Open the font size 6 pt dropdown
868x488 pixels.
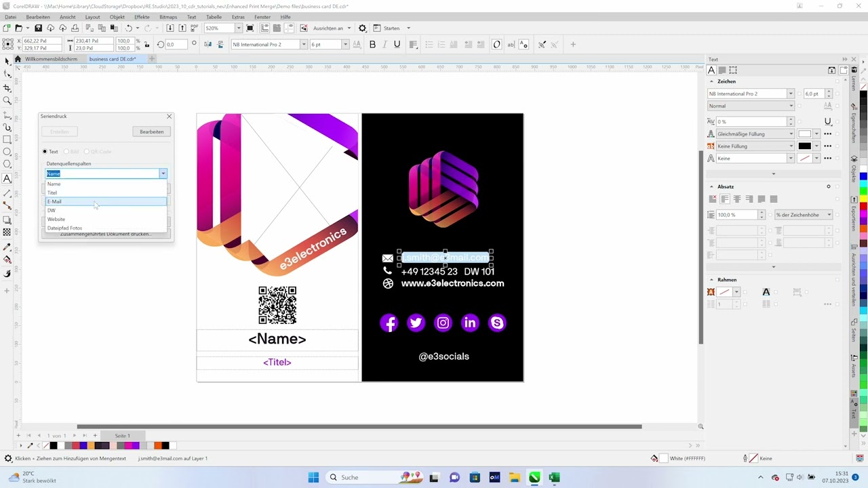point(345,45)
